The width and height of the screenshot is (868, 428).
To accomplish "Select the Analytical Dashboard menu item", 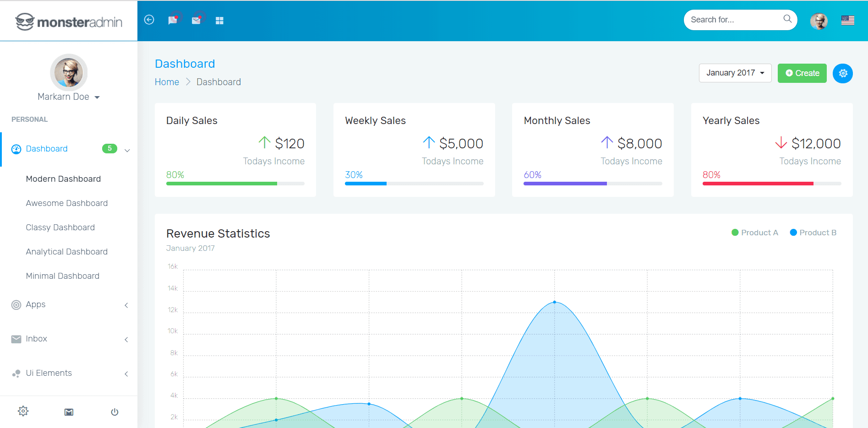I will pos(66,251).
